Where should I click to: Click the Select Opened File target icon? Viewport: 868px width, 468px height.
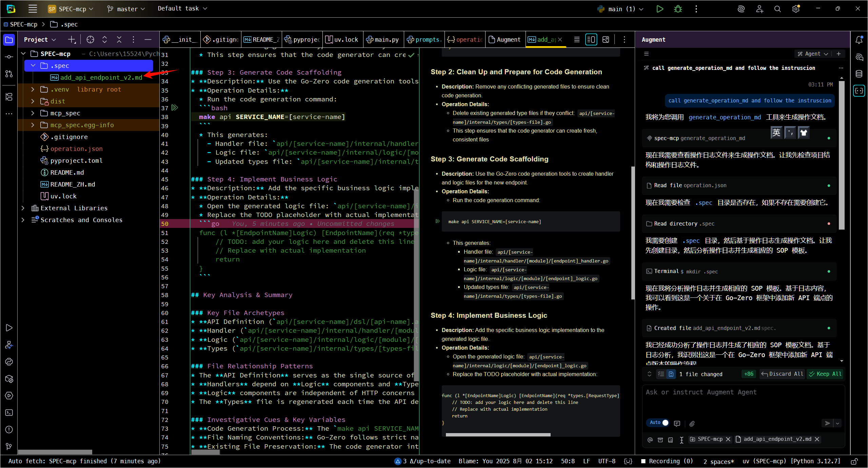point(90,40)
